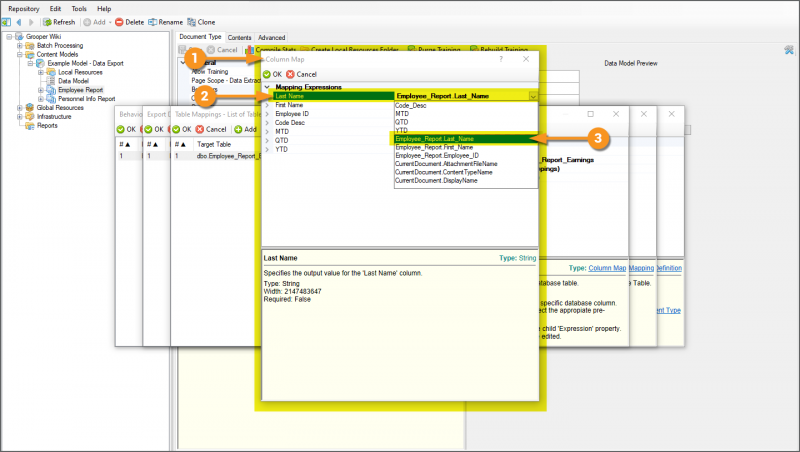Click the red Delete toolbar icon
Image resolution: width=800 pixels, height=452 pixels.
(x=119, y=22)
